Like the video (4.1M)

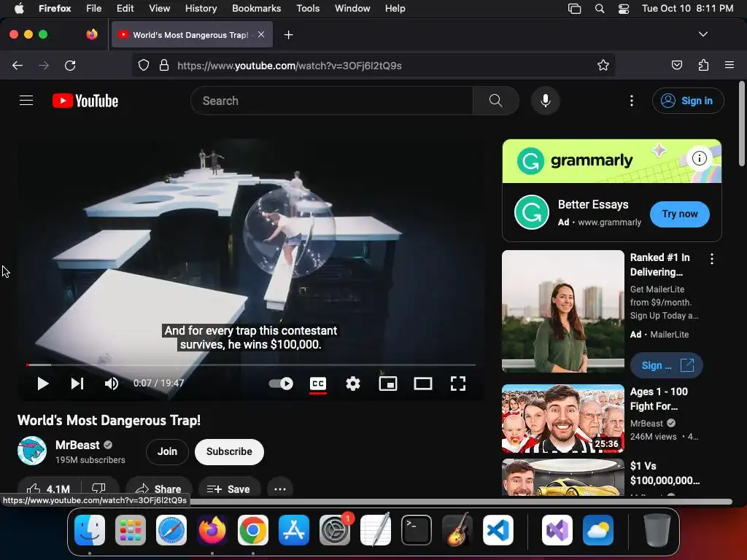pos(49,489)
